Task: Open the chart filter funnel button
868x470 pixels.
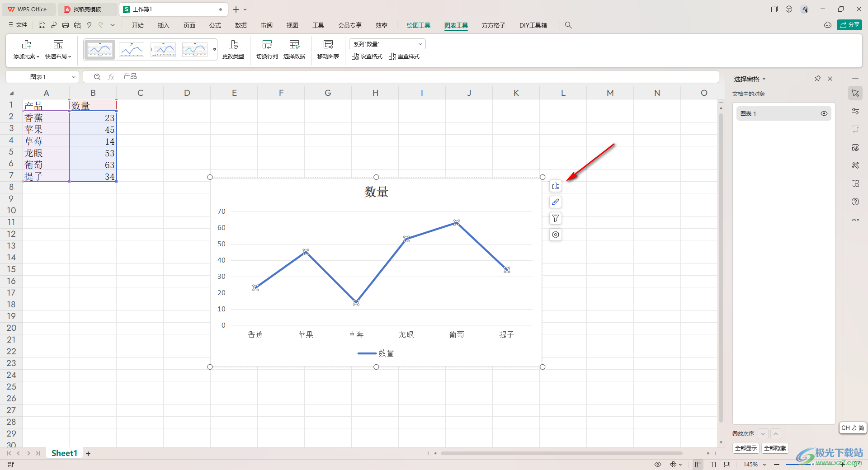Action: tap(556, 218)
